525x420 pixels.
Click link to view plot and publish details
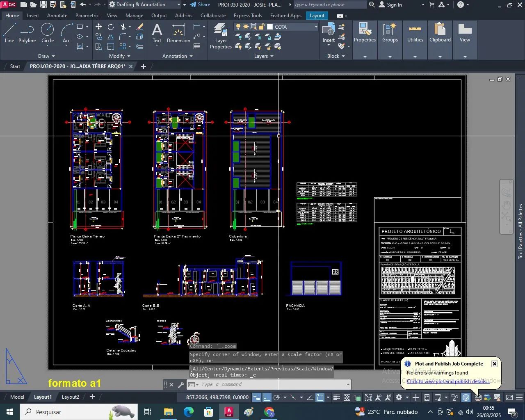click(x=447, y=381)
